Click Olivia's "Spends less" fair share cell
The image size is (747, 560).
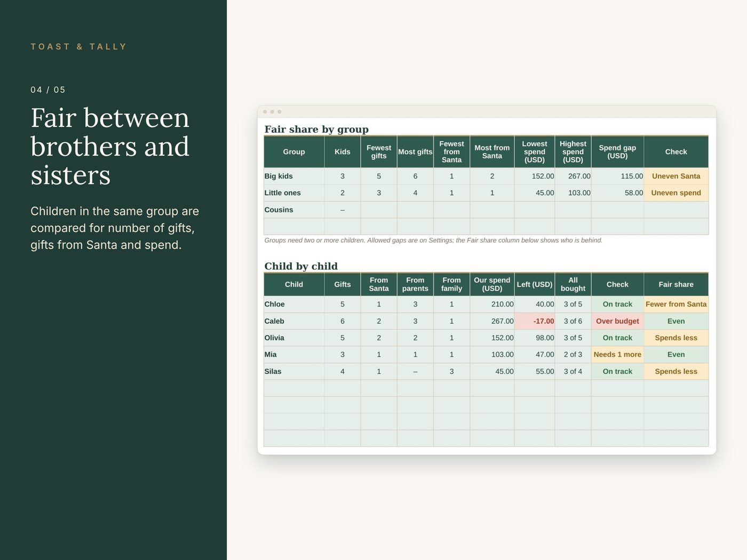pos(676,338)
